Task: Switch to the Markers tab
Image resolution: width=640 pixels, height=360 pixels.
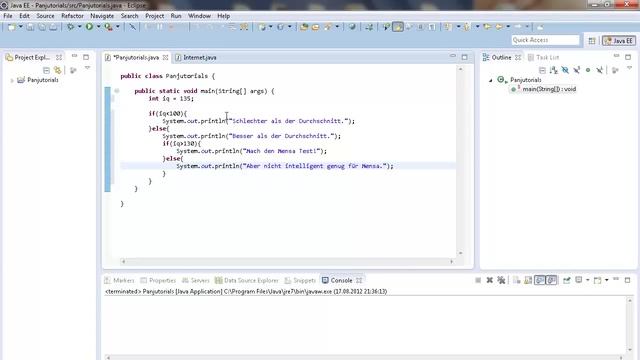Action: tap(119, 280)
